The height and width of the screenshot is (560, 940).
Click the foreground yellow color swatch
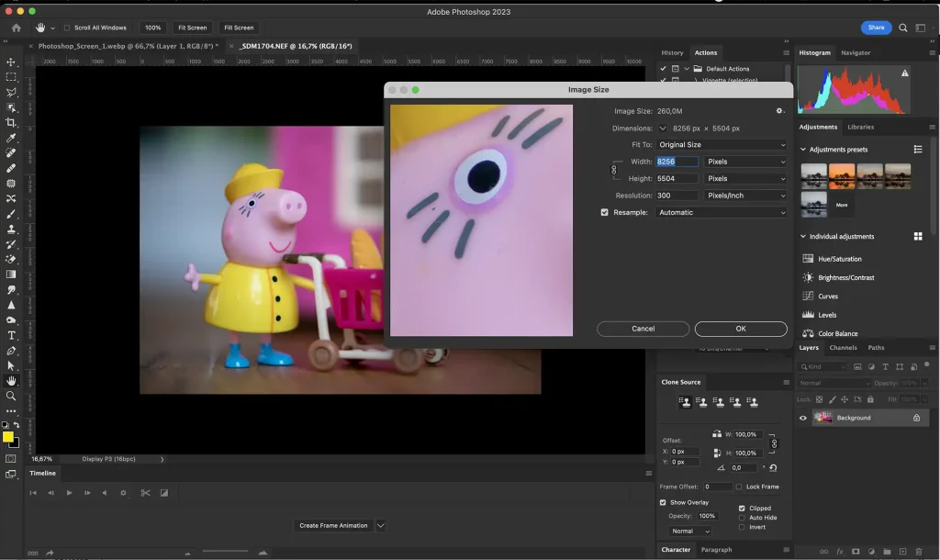pos(8,437)
